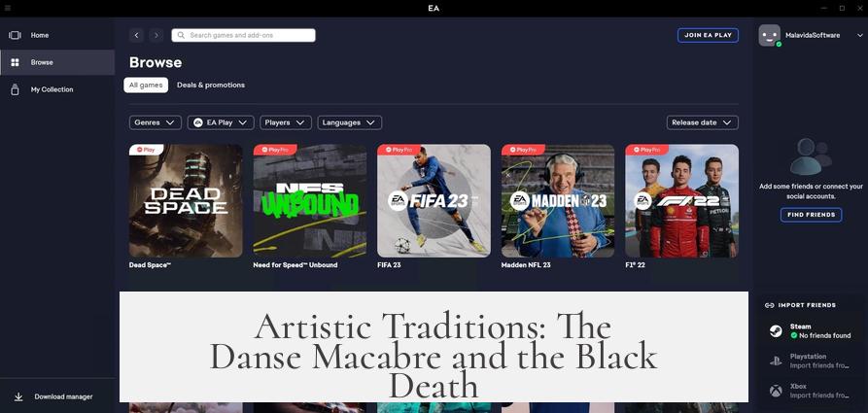Image resolution: width=868 pixels, height=413 pixels.
Task: Go forward with the right arrow button
Action: coord(156,35)
